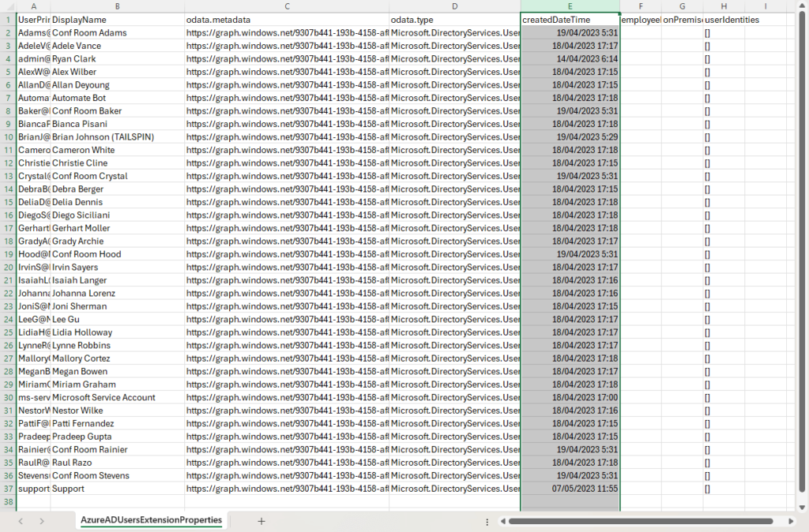Select cell Ryan Clark

(x=118, y=58)
